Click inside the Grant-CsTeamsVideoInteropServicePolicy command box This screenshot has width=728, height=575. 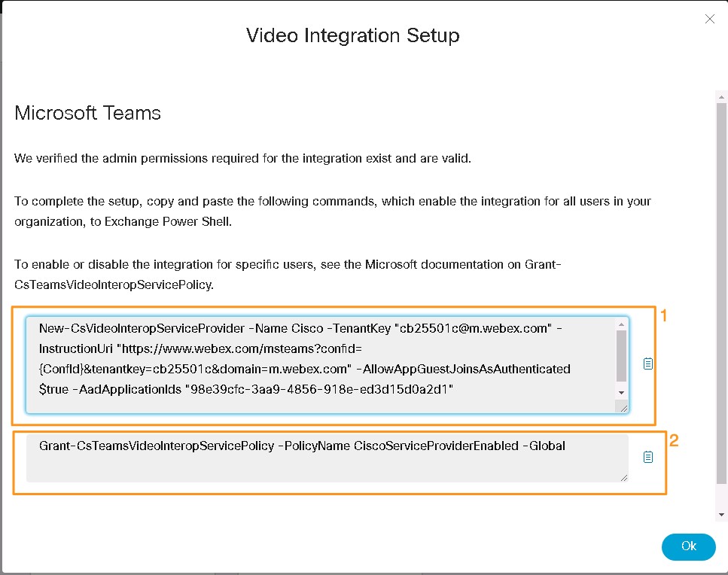click(x=327, y=458)
